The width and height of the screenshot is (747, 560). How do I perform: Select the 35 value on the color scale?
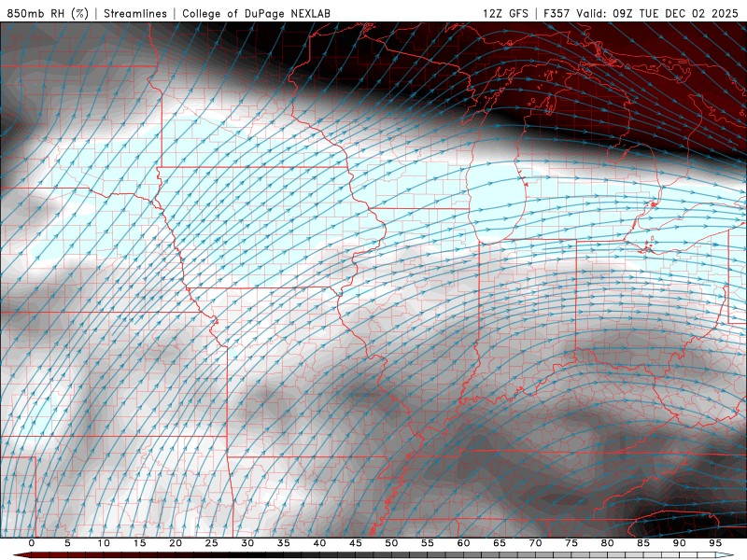click(x=284, y=543)
